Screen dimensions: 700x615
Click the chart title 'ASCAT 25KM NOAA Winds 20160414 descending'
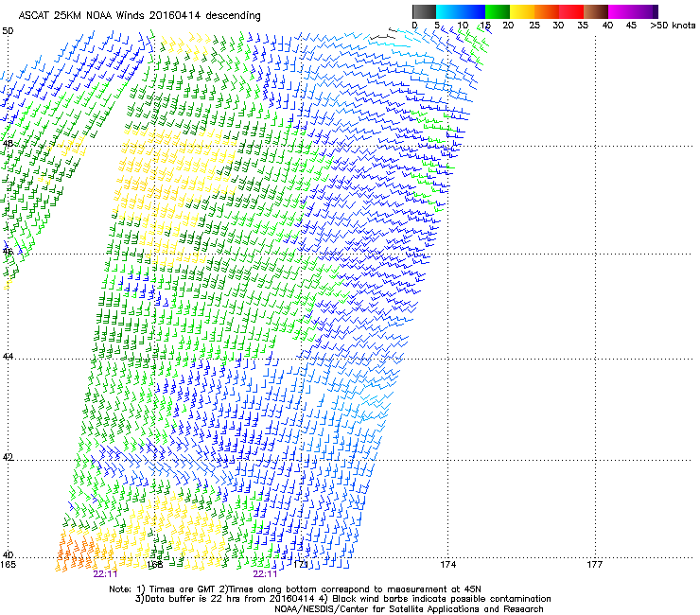point(139,16)
